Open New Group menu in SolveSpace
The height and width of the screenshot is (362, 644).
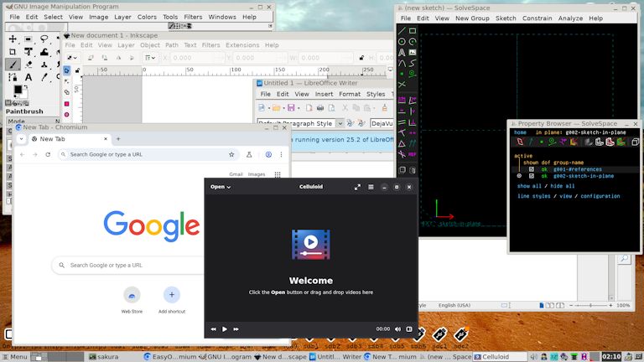(472, 18)
